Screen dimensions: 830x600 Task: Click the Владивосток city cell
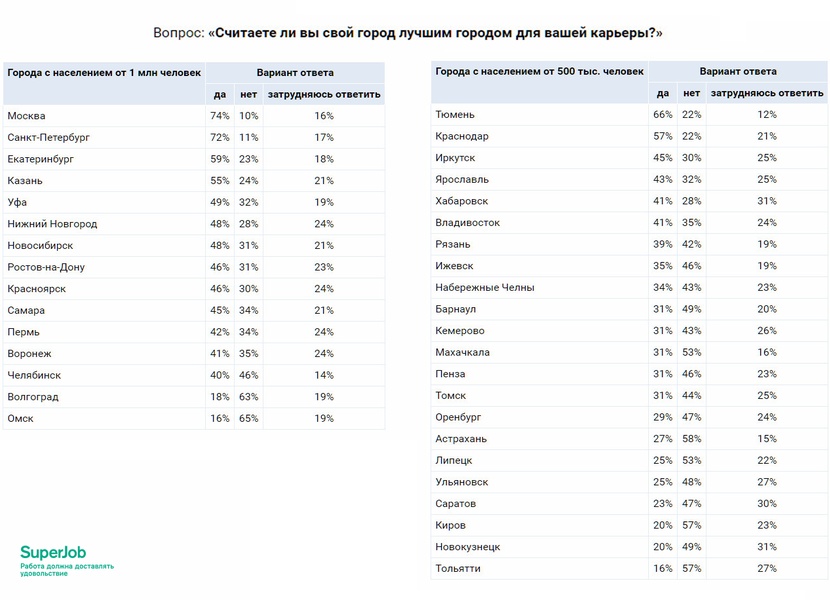click(468, 223)
